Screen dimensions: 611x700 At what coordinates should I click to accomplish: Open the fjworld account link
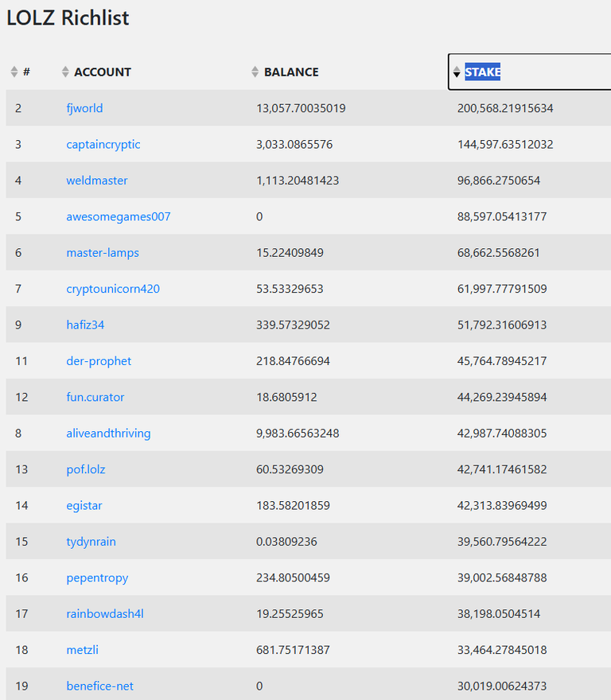point(84,108)
